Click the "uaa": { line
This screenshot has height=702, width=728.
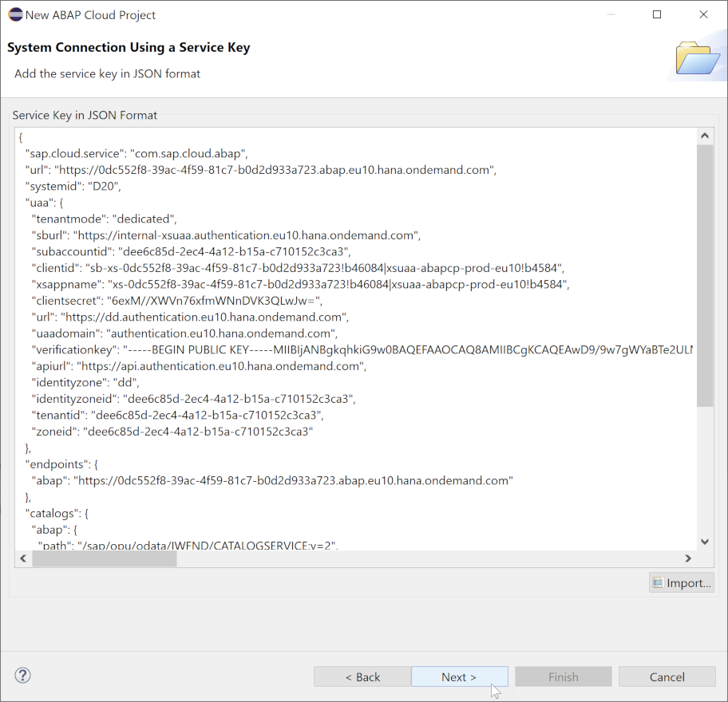(x=44, y=203)
